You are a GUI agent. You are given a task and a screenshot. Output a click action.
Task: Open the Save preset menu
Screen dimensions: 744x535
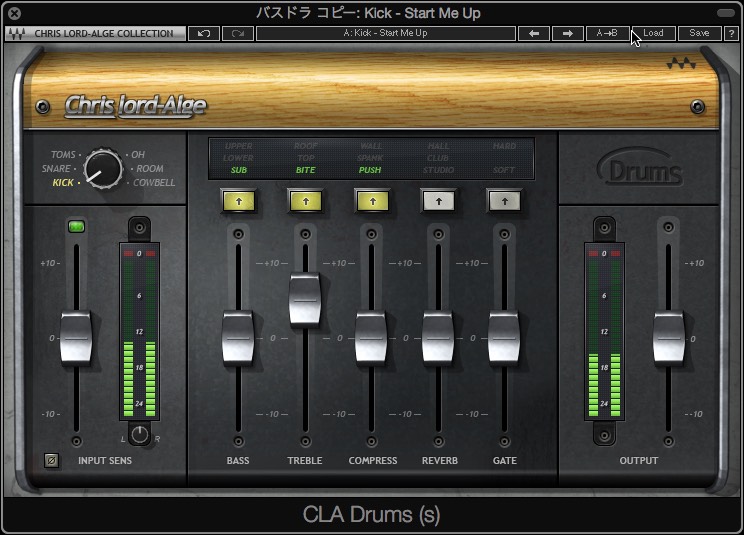[699, 33]
